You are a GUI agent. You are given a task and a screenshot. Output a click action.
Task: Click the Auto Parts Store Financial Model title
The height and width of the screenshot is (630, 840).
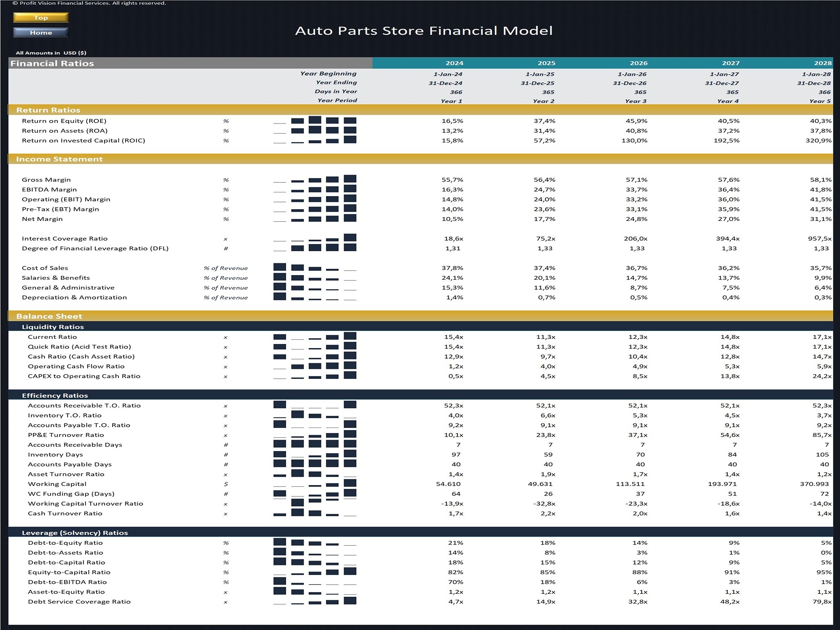[424, 31]
